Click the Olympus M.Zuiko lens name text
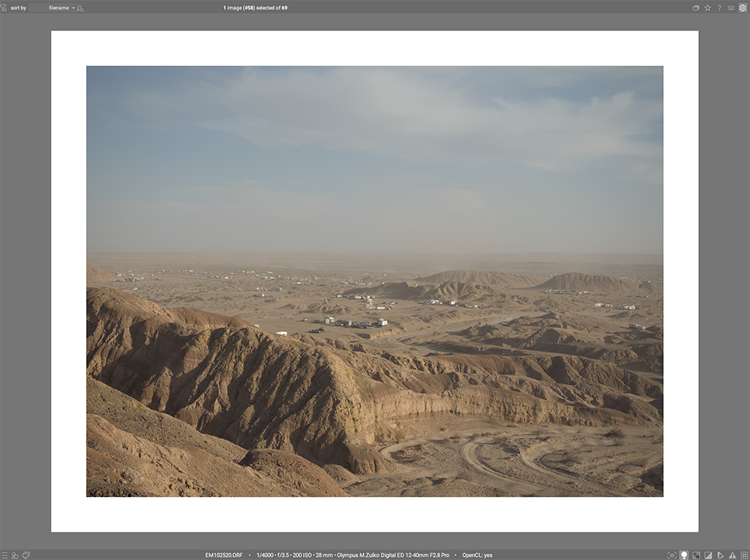Image resolution: width=750 pixels, height=560 pixels. pyautogui.click(x=393, y=556)
